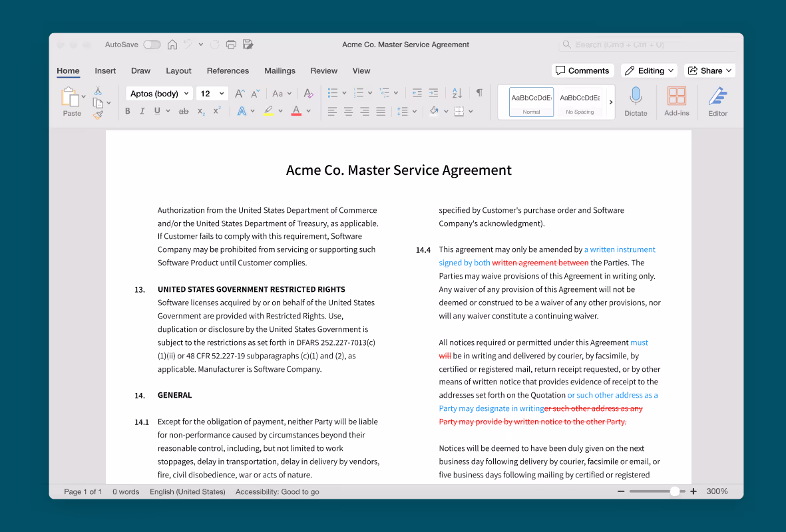Image resolution: width=786 pixels, height=532 pixels.
Task: Apply Text Effects with blue A
Action: [242, 111]
